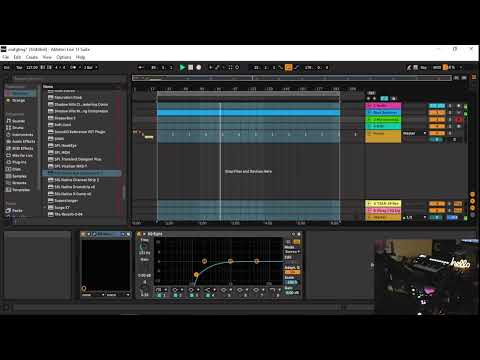Screen dimensions: 480x360
Task: Open the File menu
Action: pyautogui.click(x=6, y=57)
